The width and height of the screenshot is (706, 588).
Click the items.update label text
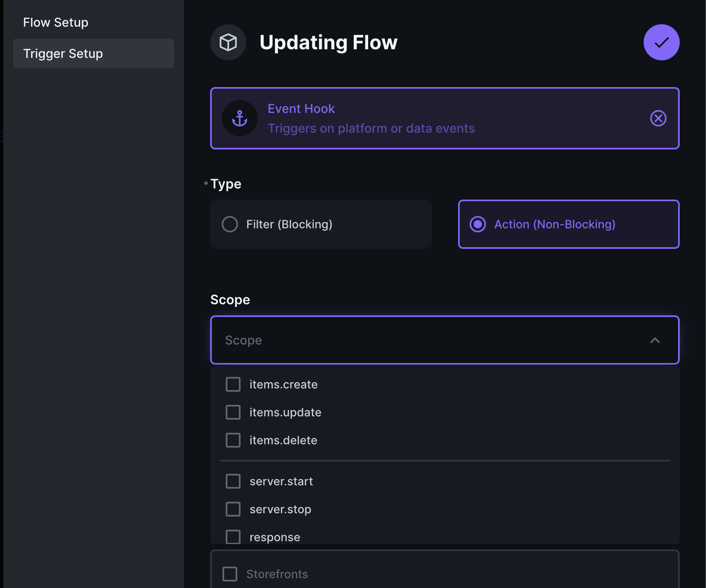(285, 412)
